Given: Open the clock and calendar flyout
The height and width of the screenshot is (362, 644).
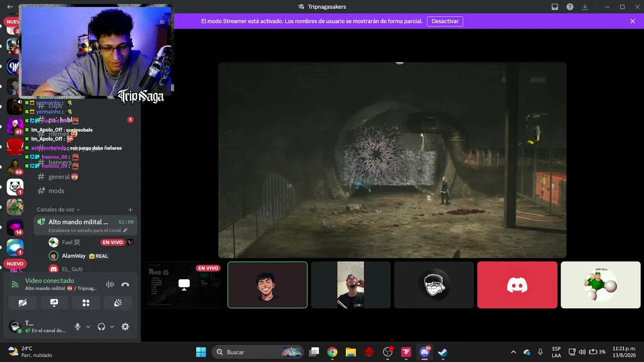Looking at the screenshot, I should coord(623,352).
